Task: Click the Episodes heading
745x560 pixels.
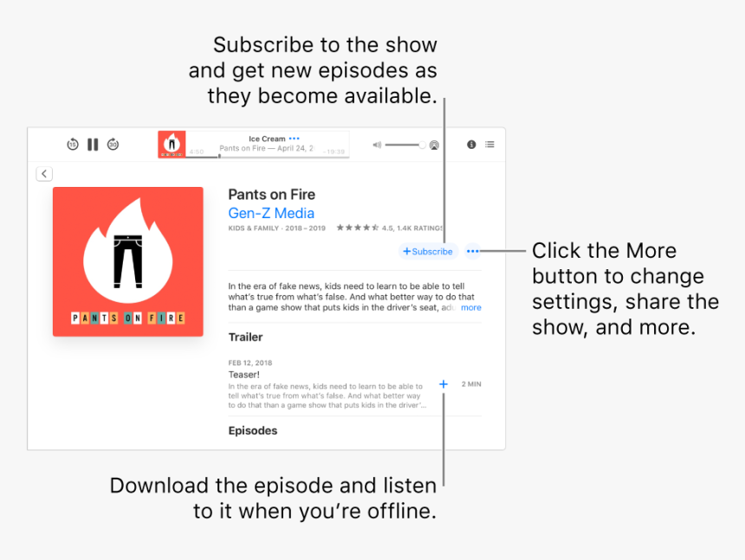Action: click(253, 430)
